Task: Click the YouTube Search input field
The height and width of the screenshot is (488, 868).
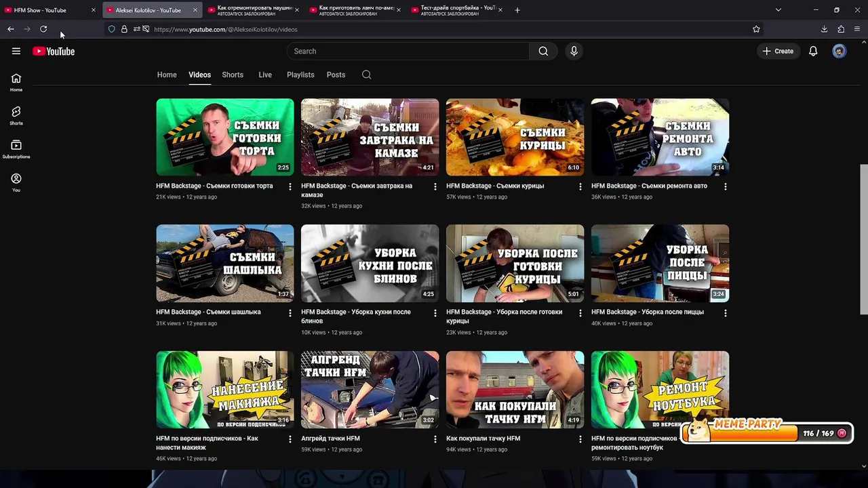Action: 408,51
